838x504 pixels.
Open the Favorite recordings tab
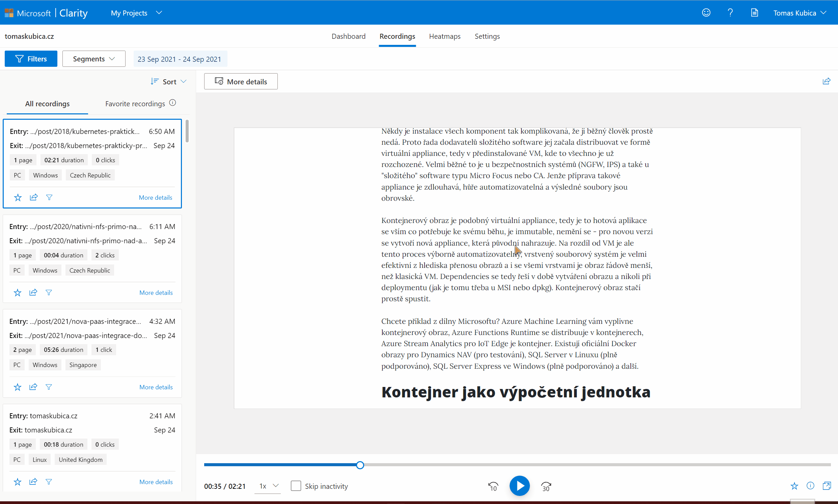tap(135, 104)
